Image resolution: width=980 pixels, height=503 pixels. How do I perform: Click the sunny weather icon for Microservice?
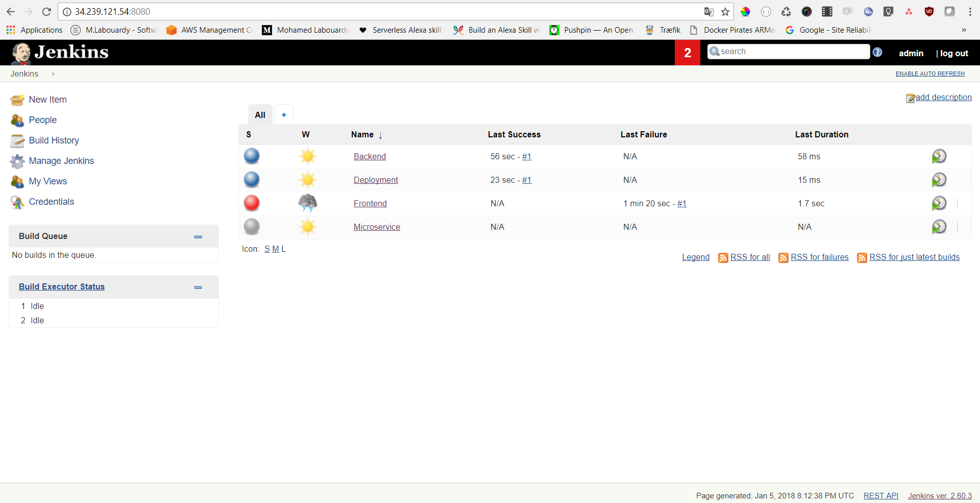pyautogui.click(x=308, y=227)
